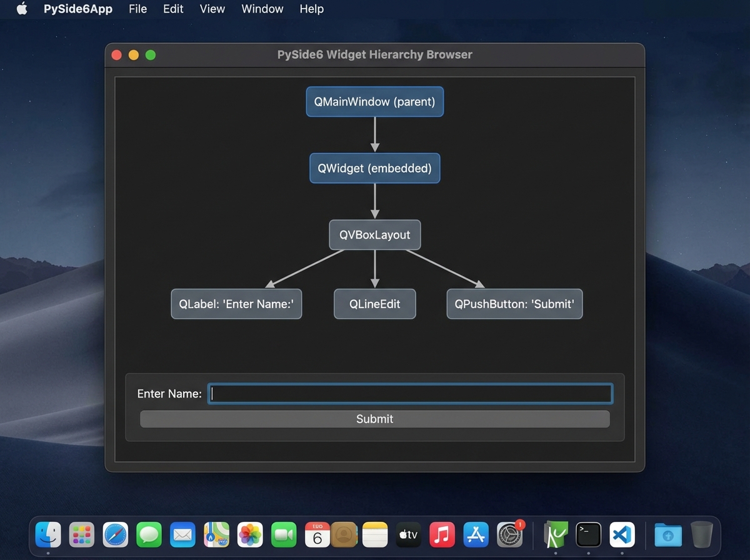750x560 pixels.
Task: Launch Visual Studio Code
Action: tap(621, 534)
